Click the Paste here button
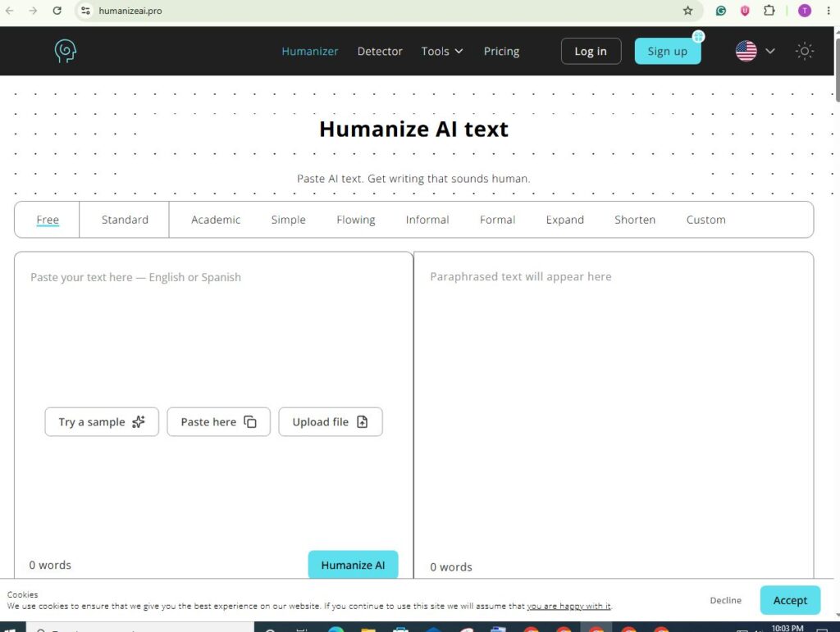The image size is (840, 632). coord(218,421)
